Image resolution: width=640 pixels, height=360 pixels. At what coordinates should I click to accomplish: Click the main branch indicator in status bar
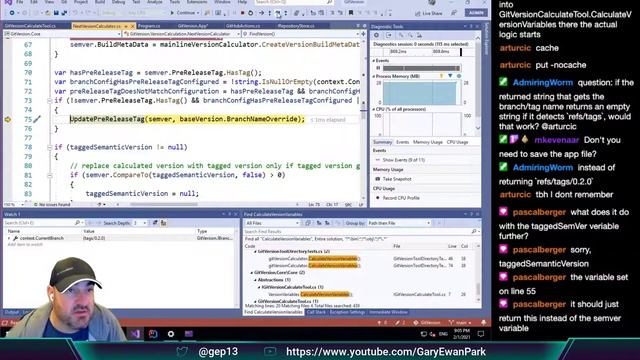pyautogui.click(x=459, y=322)
